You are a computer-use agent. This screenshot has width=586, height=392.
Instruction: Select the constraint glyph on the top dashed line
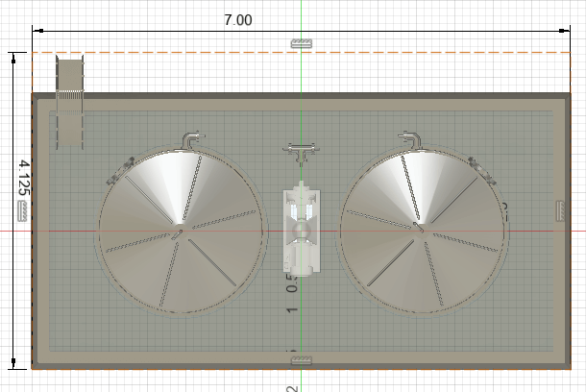click(x=301, y=44)
